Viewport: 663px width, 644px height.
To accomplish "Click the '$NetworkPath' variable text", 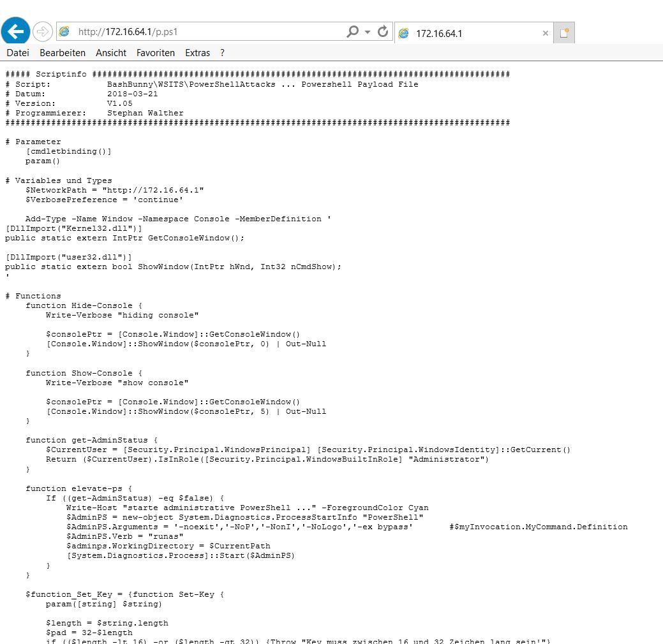I will coord(56,190).
